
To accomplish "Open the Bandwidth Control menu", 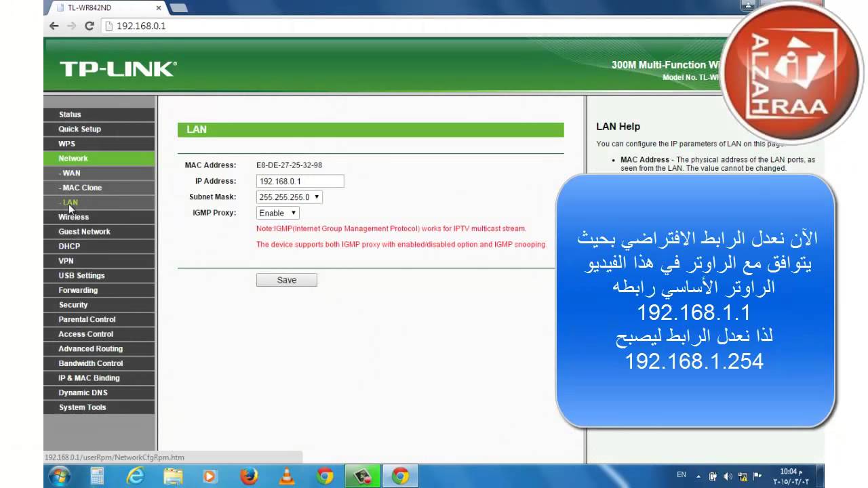I will click(99, 363).
